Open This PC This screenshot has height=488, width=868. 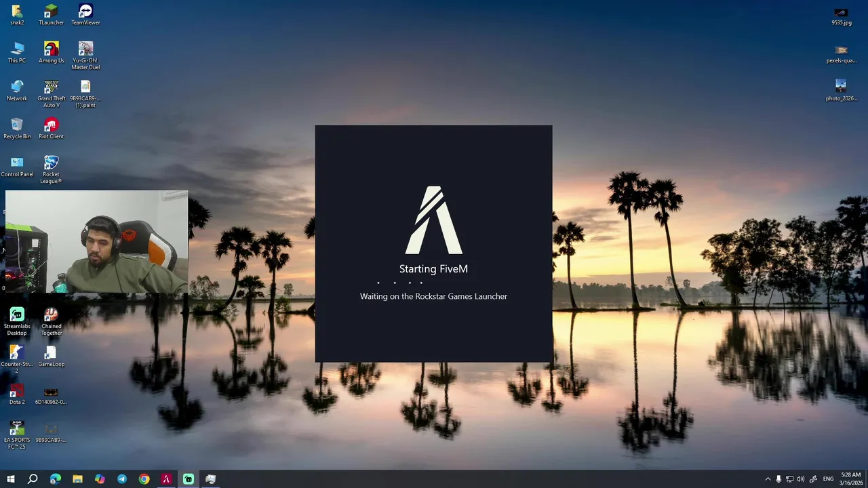coord(17,53)
